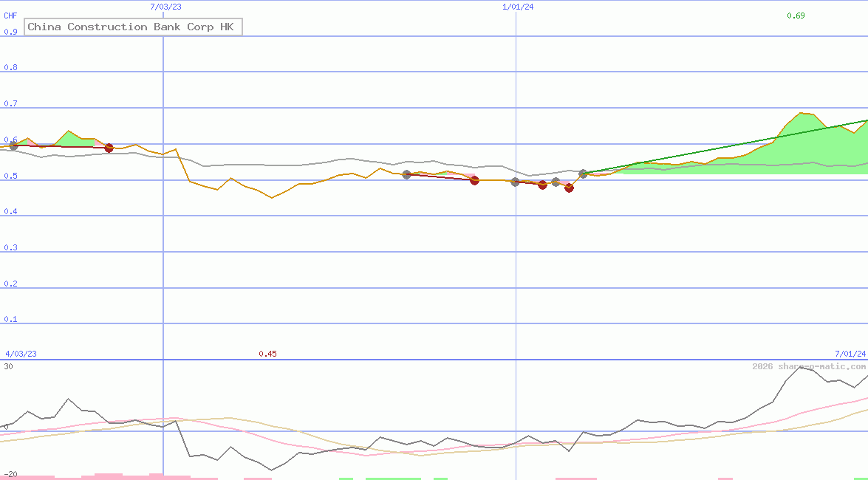
Task: Click the rightmost red marker before the uptrend
Action: [568, 188]
